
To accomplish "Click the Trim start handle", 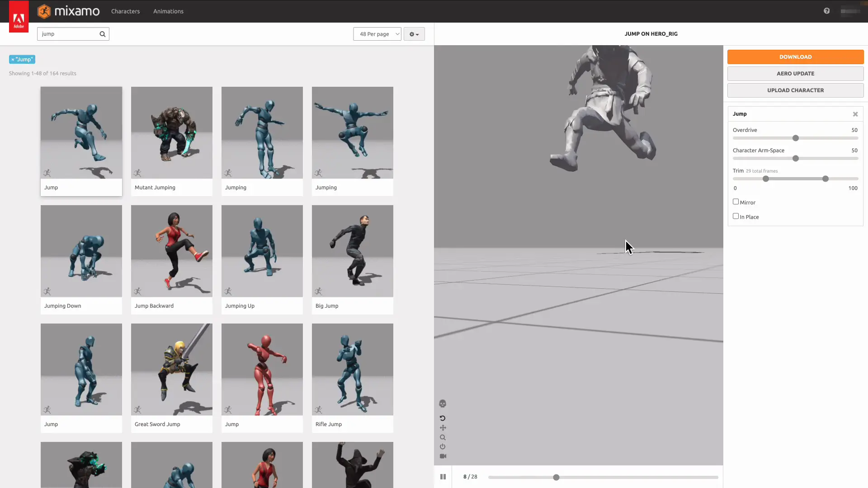I will click(766, 178).
